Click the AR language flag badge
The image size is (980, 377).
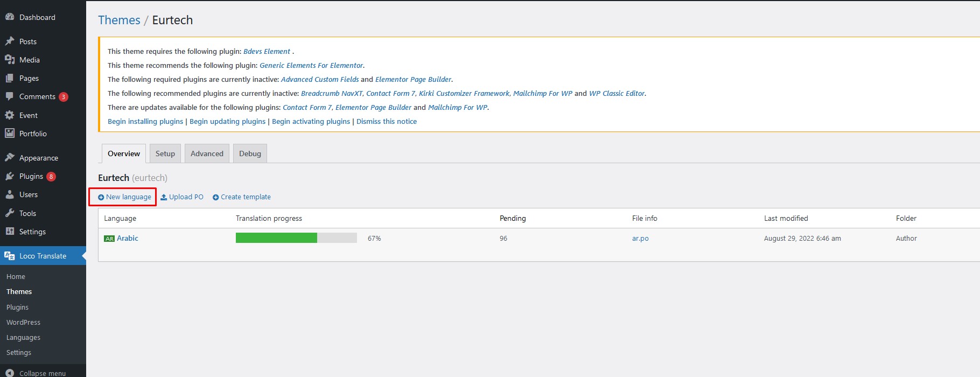coord(109,239)
